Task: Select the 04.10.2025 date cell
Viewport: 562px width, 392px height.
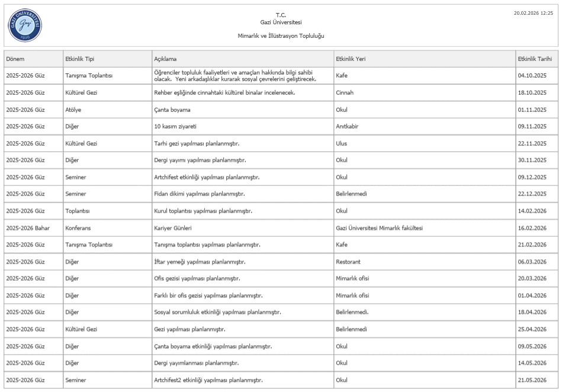Action: pyautogui.click(x=532, y=76)
